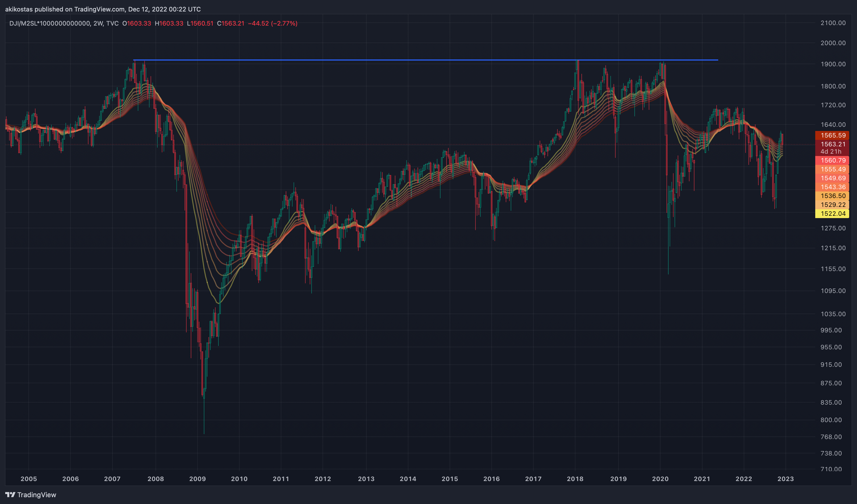The height and width of the screenshot is (504, 857).
Task: Click the 2000.00 price axis label
Action: 833,43
